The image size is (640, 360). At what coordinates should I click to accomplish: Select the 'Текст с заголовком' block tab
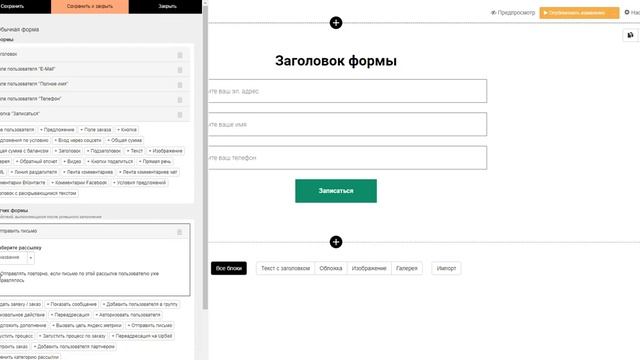coord(285,268)
